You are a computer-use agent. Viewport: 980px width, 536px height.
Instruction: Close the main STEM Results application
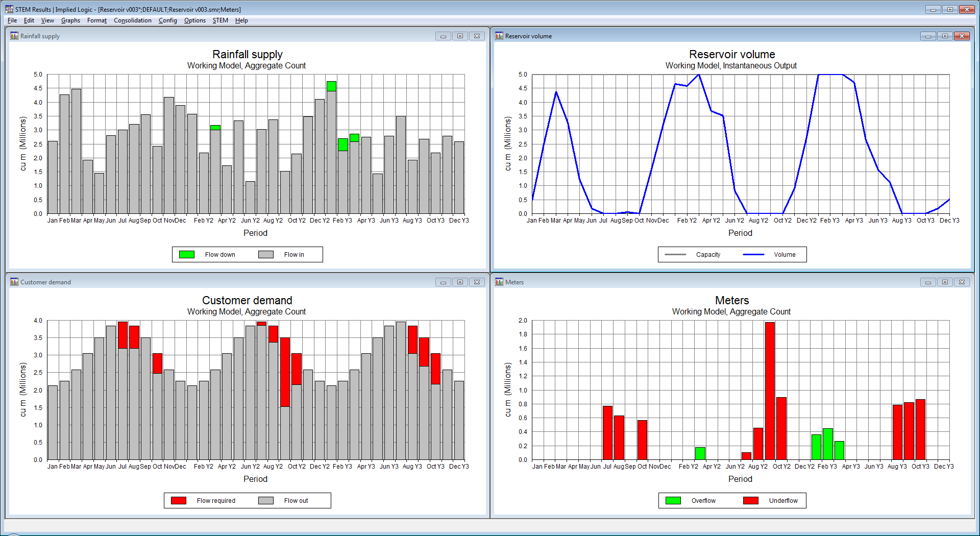(967, 9)
